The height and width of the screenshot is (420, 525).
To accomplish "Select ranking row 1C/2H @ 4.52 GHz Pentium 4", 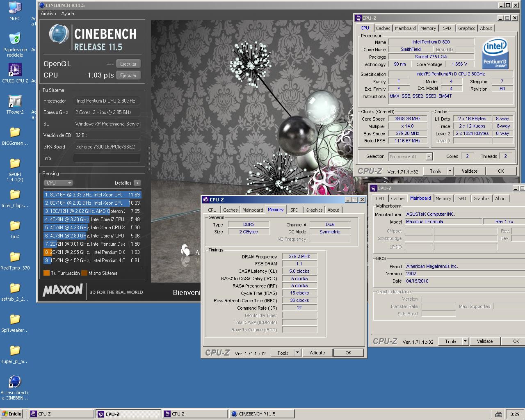I will (x=92, y=260).
